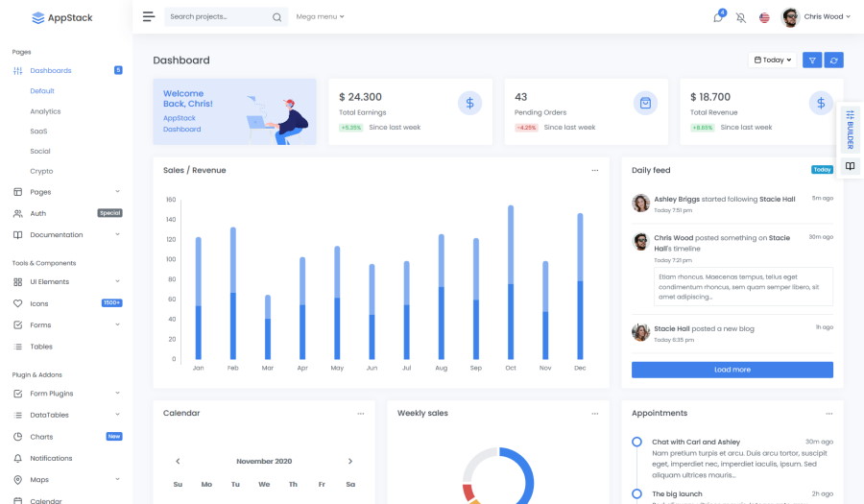The width and height of the screenshot is (864, 504).
Task: Open the US flag language selector
Action: point(764,17)
